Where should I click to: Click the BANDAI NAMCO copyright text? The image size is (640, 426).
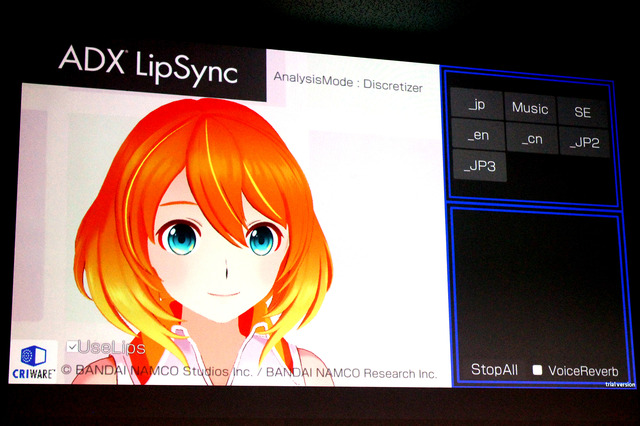pos(250,371)
